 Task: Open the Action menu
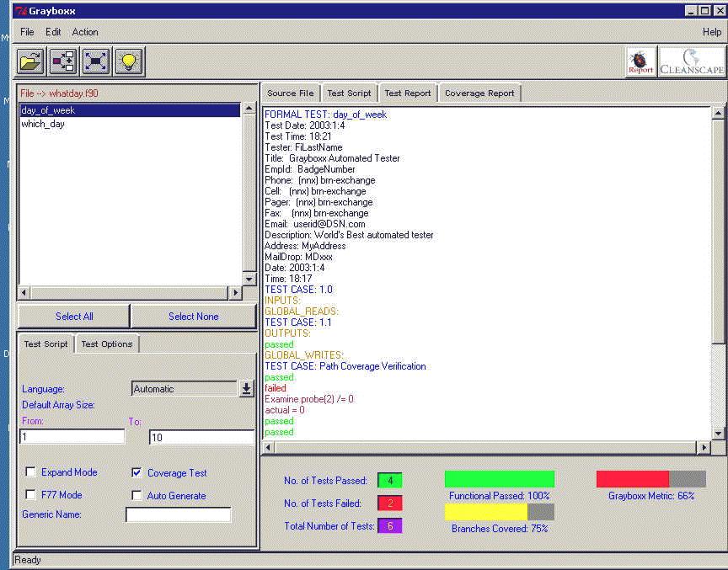point(85,32)
